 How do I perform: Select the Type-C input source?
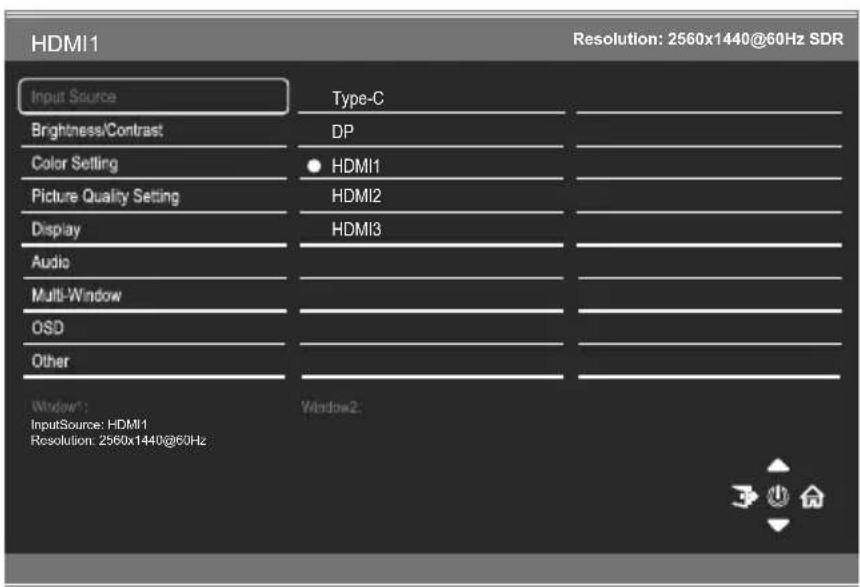pyautogui.click(x=431, y=99)
